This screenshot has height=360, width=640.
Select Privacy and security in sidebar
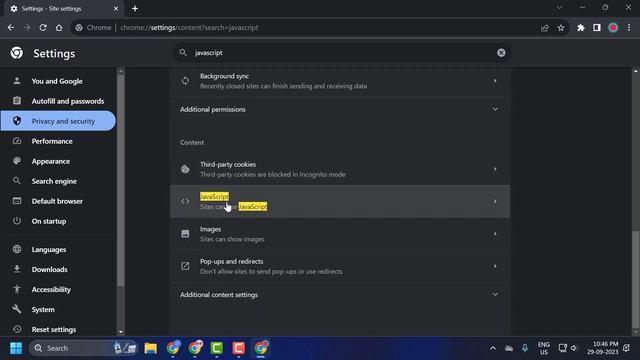point(58,121)
